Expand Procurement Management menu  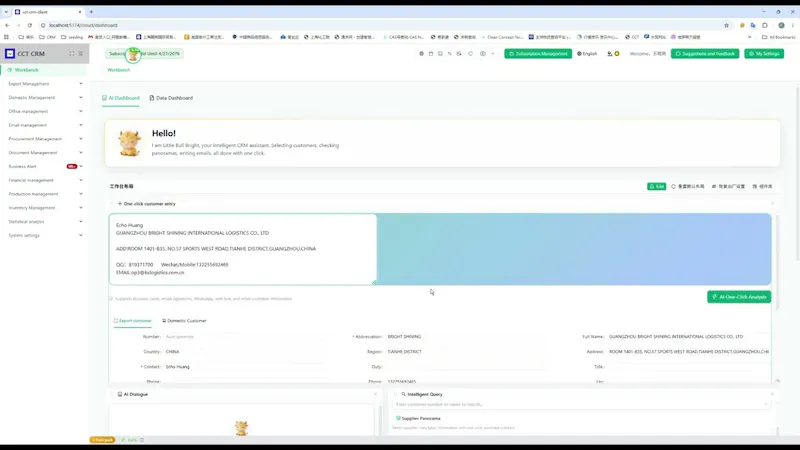pyautogui.click(x=44, y=139)
